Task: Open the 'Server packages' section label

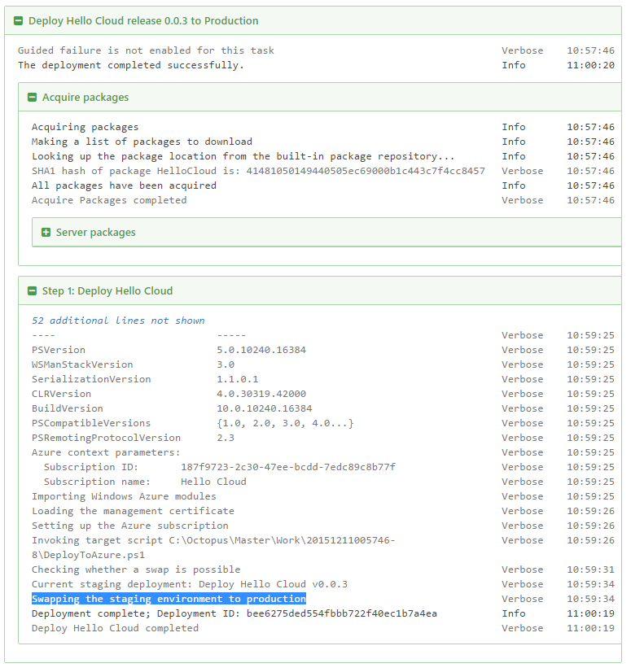Action: pyautogui.click(x=95, y=233)
